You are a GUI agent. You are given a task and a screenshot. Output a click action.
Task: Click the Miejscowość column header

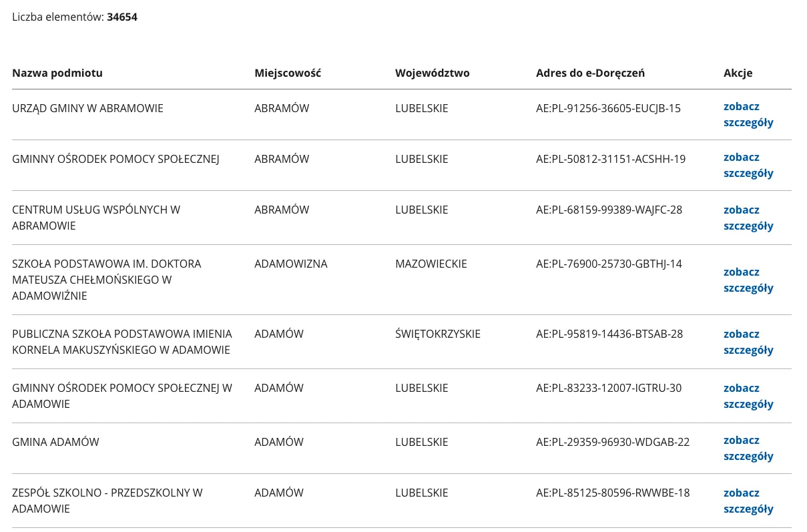[x=288, y=73]
